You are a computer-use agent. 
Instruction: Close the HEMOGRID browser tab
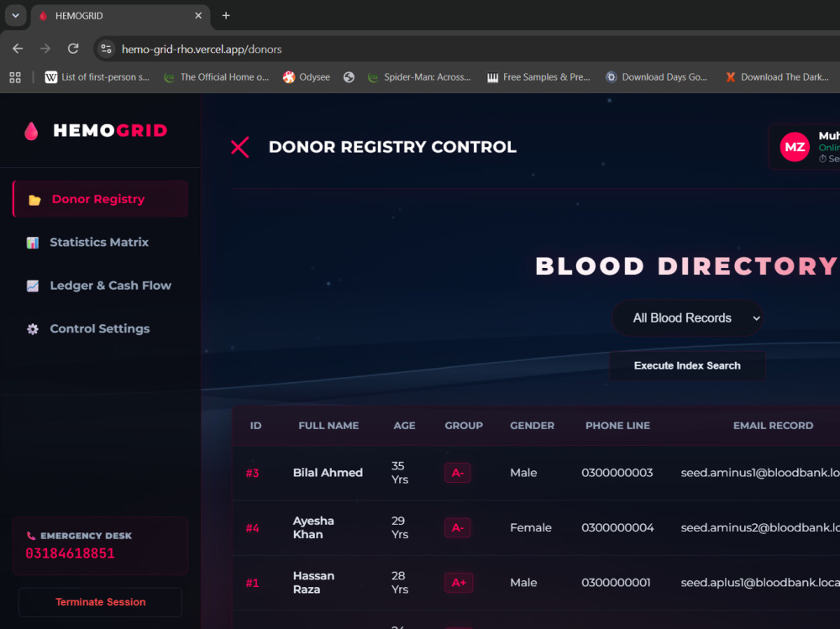pos(198,16)
